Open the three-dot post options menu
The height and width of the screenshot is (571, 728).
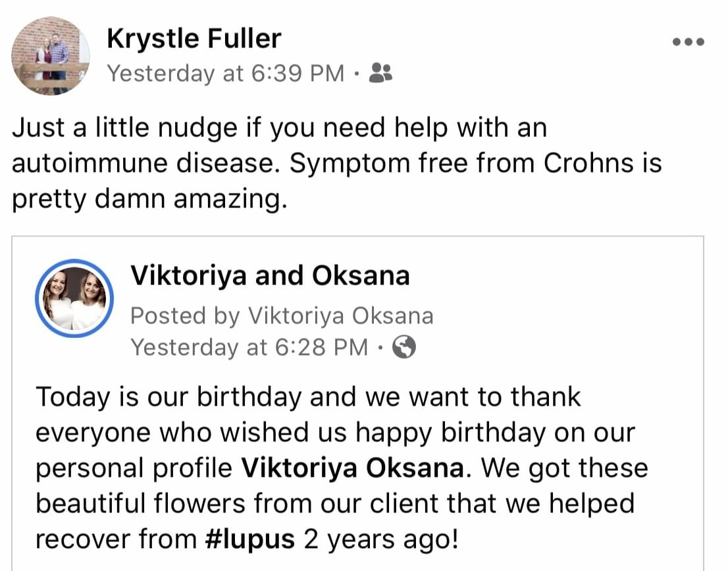click(x=689, y=41)
